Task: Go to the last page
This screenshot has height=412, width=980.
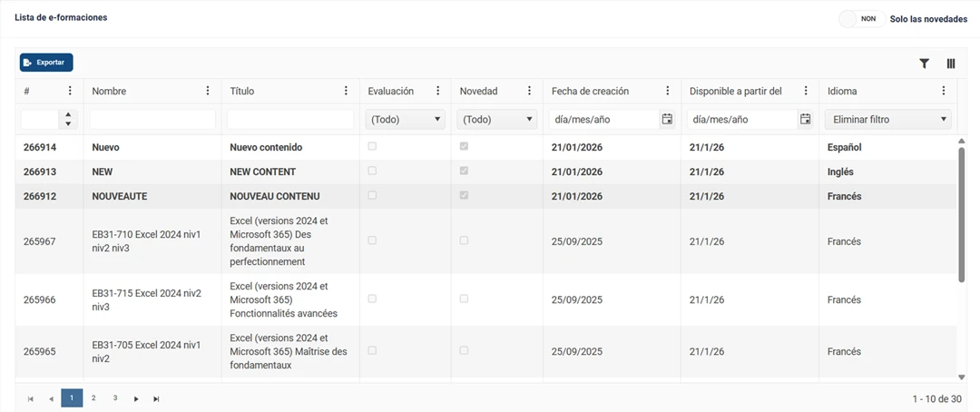Action: [x=156, y=398]
